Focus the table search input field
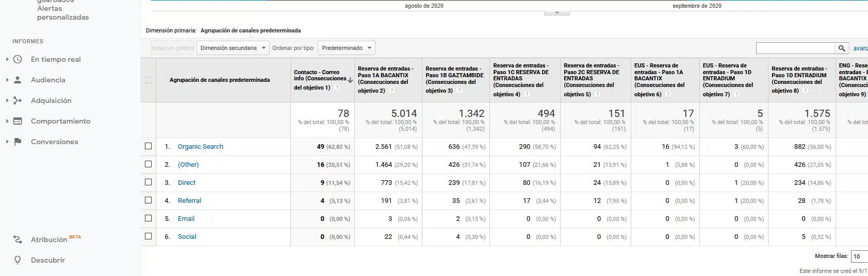This screenshot has width=868, height=276. coord(795,48)
